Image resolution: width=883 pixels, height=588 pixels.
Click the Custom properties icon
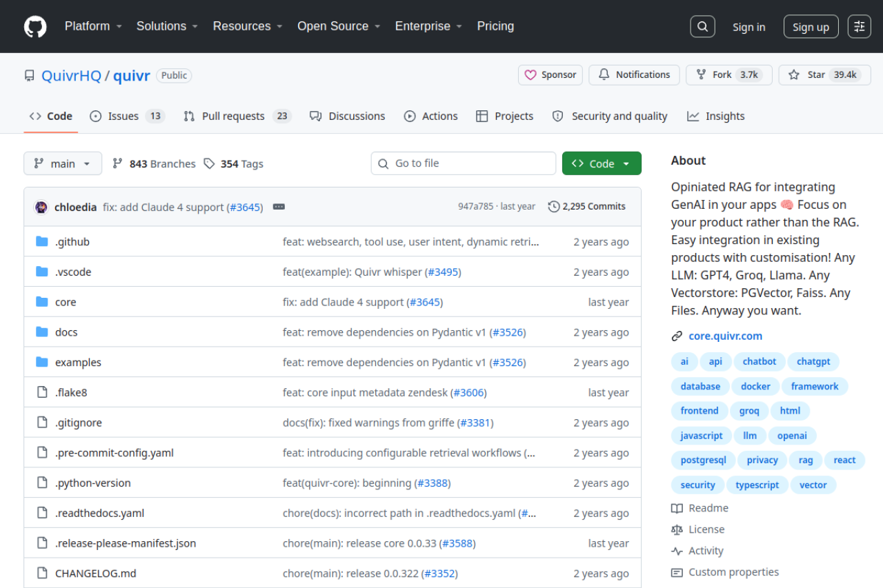(x=677, y=572)
